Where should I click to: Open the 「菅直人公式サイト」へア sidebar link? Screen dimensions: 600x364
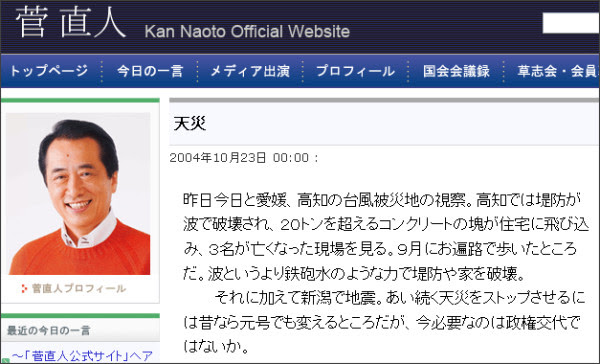tap(82, 356)
